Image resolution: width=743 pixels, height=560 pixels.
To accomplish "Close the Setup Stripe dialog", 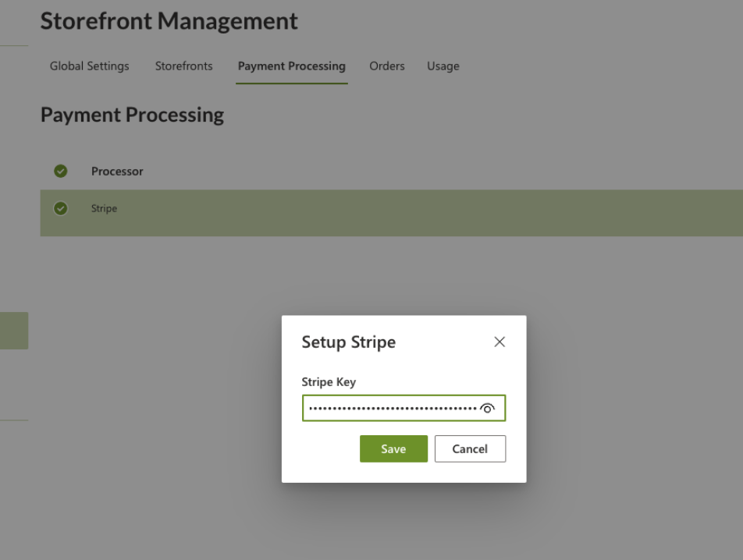I will click(499, 342).
